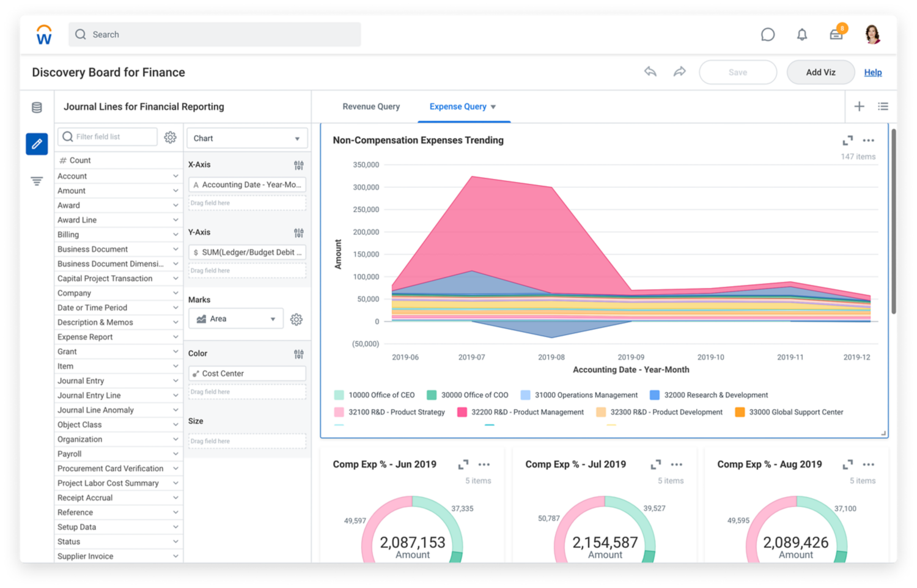Viewport: 917px width, 588px height.
Task: Open the gear icon next to field filter
Action: pyautogui.click(x=170, y=137)
